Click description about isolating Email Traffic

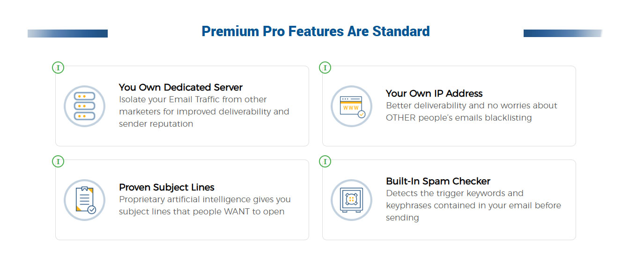coord(204,112)
